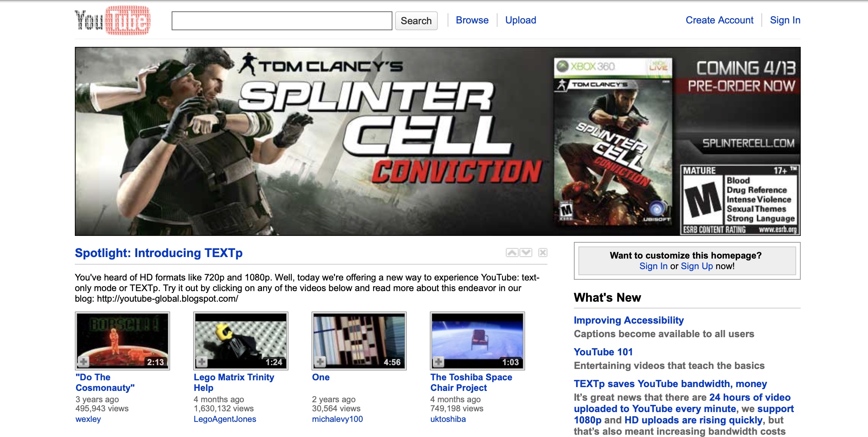Image resolution: width=868 pixels, height=437 pixels.
Task: Click 'Entertaining videos that teach the basics' text
Action: point(669,366)
